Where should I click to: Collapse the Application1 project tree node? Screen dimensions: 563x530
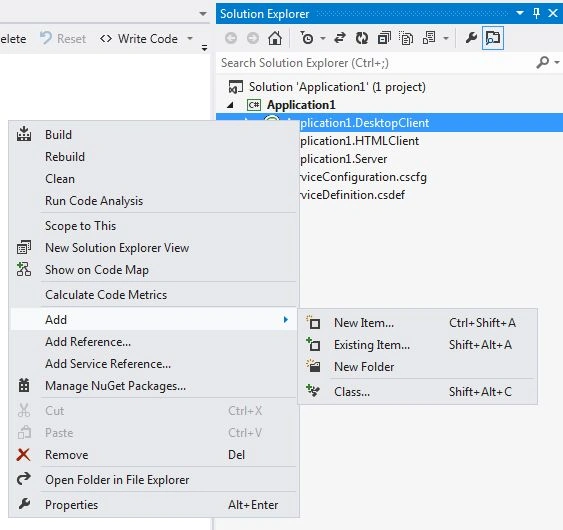231,105
